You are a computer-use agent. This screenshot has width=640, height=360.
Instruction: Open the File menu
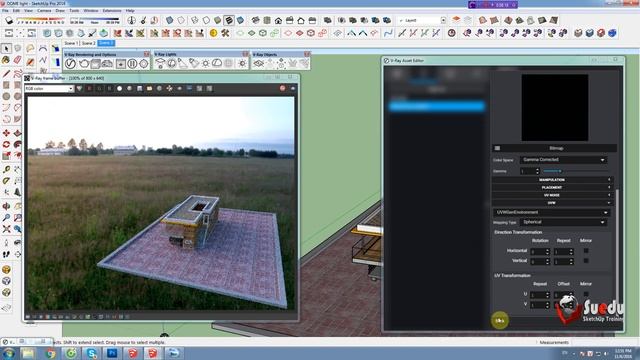[x=5, y=11]
